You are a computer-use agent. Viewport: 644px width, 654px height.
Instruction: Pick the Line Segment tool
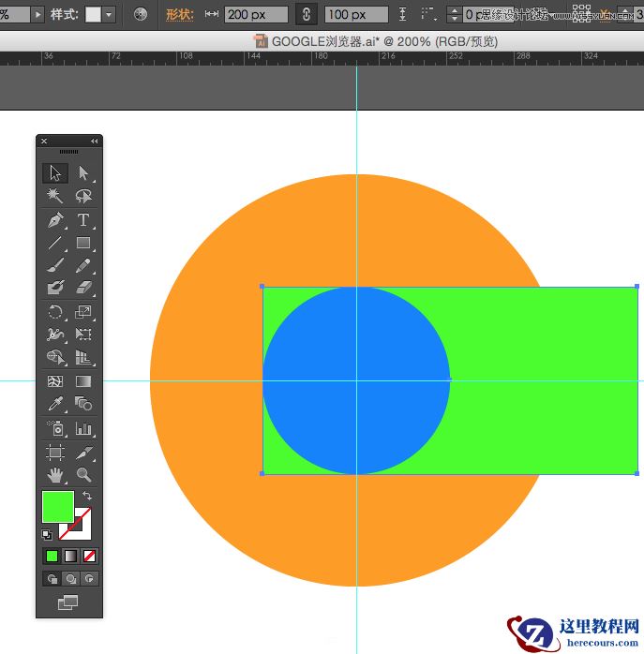55,243
